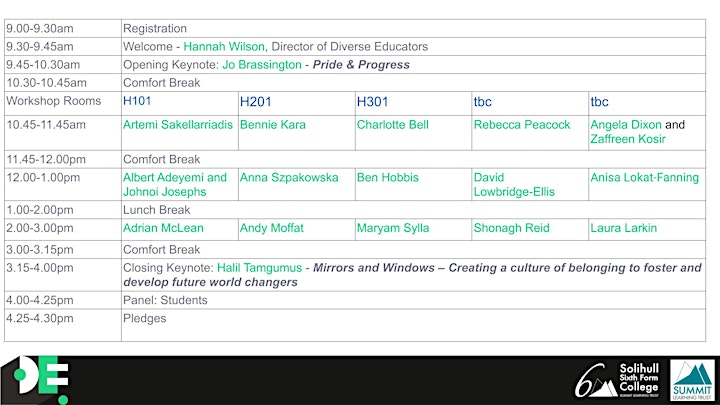Image resolution: width=720 pixels, height=405 pixels.
Task: Open Albert Adeyemi and Johnoi Josephs link
Action: point(175,185)
